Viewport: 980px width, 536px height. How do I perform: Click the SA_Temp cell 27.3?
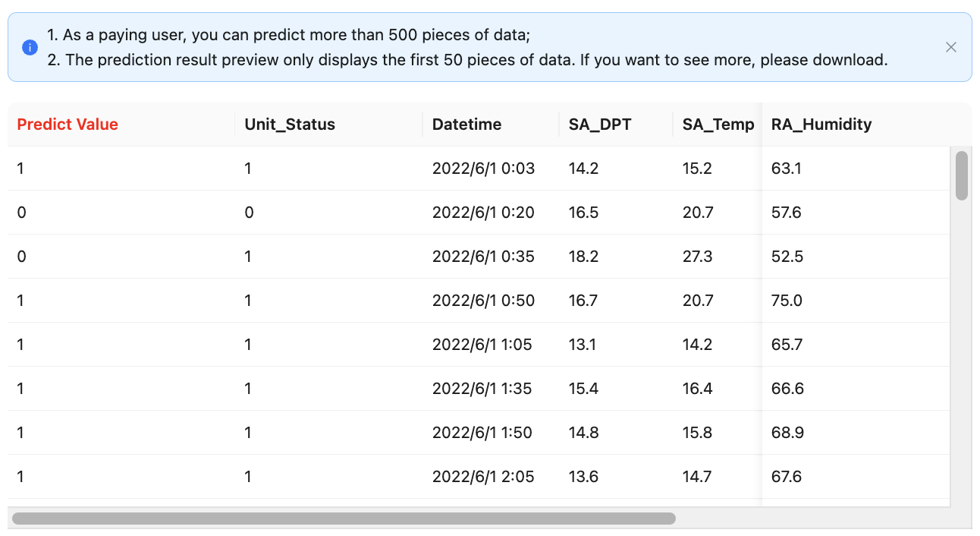(x=697, y=257)
